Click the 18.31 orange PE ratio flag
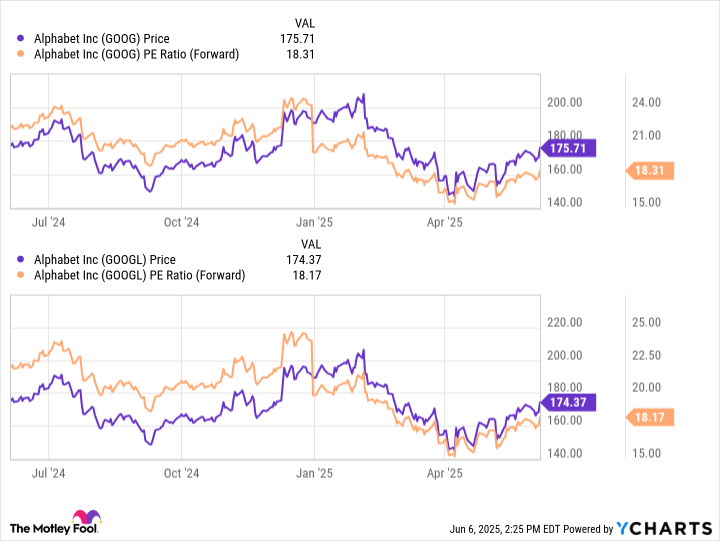Image resolution: width=720 pixels, height=541 pixels. coord(652,171)
